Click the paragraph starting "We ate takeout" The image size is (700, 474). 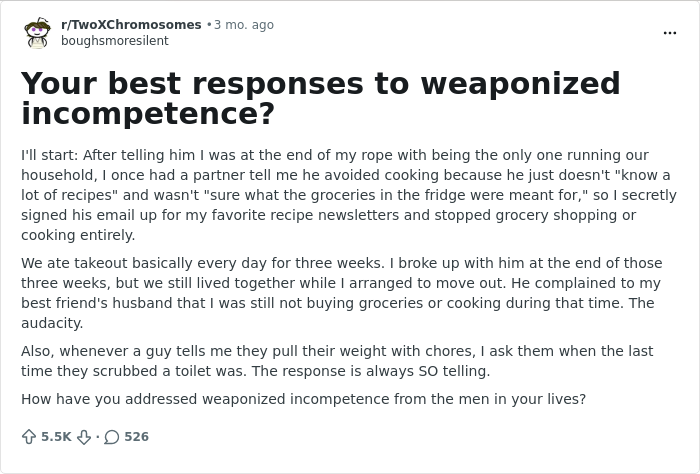341,293
